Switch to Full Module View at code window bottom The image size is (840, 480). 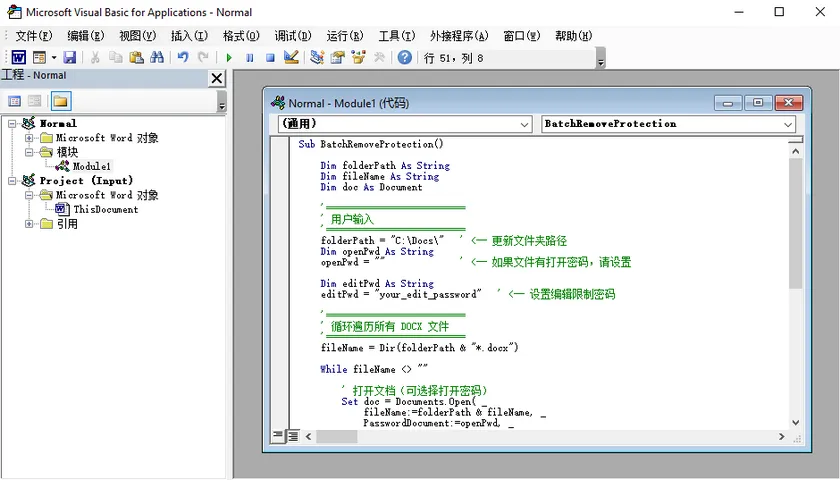pos(293,436)
